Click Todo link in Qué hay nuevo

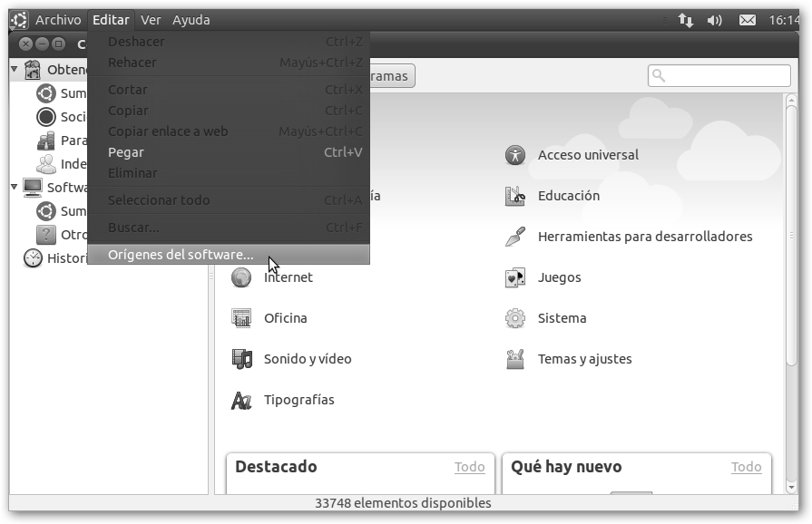(x=746, y=467)
